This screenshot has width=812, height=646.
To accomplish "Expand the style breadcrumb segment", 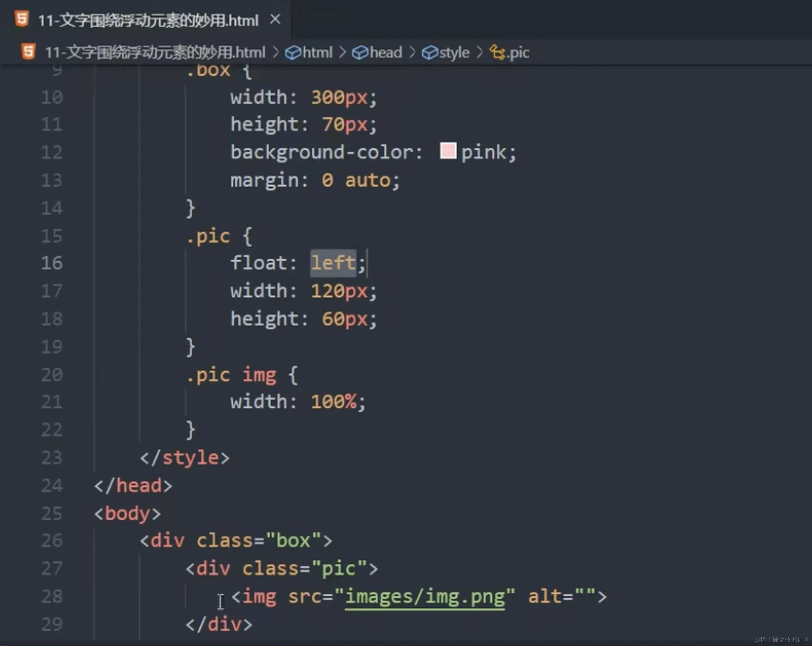I will tap(454, 52).
